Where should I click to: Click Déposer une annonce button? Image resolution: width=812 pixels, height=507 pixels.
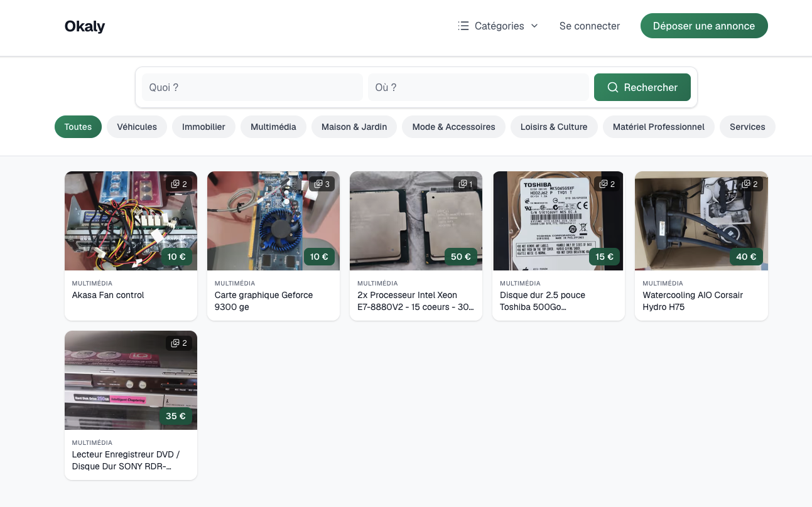click(x=704, y=26)
